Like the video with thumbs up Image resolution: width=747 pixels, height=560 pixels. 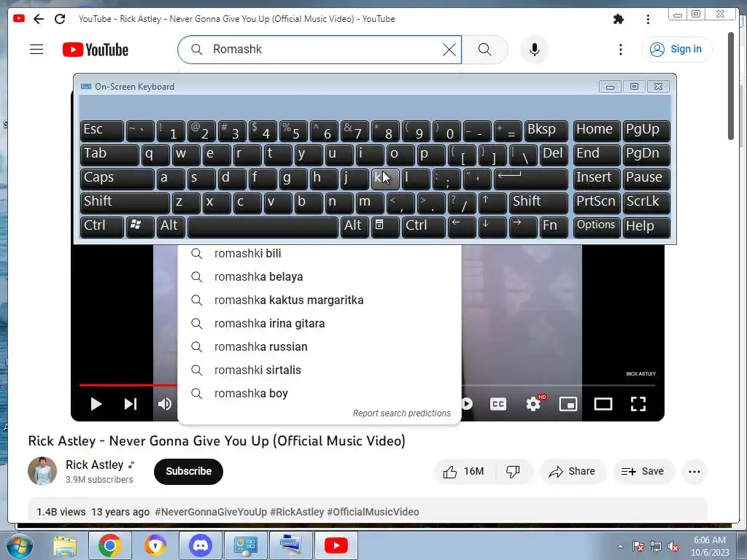click(463, 472)
